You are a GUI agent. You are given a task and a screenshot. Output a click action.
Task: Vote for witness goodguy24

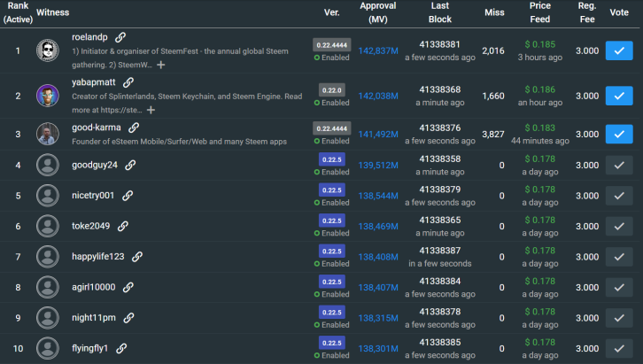click(x=619, y=165)
